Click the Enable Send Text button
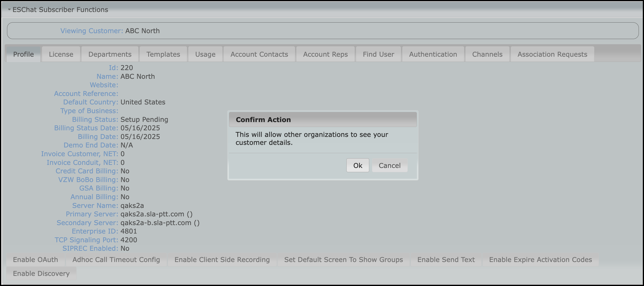644x286 pixels. (446, 259)
